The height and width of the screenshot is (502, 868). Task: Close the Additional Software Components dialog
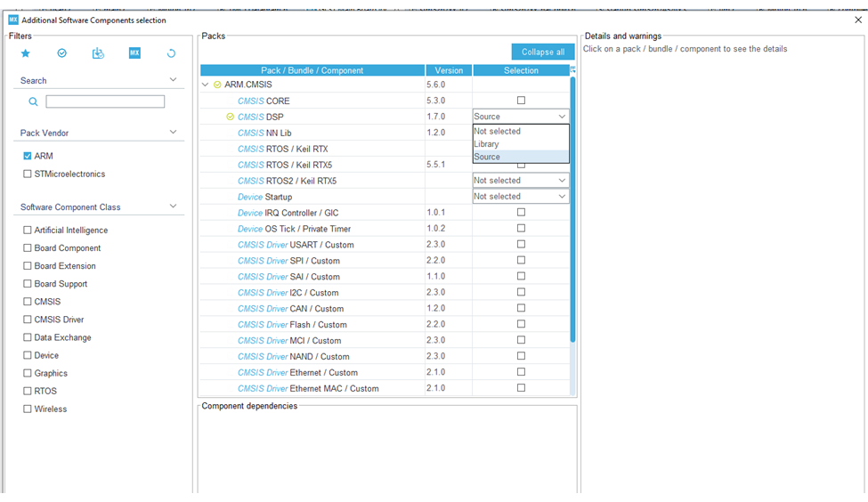[858, 20]
